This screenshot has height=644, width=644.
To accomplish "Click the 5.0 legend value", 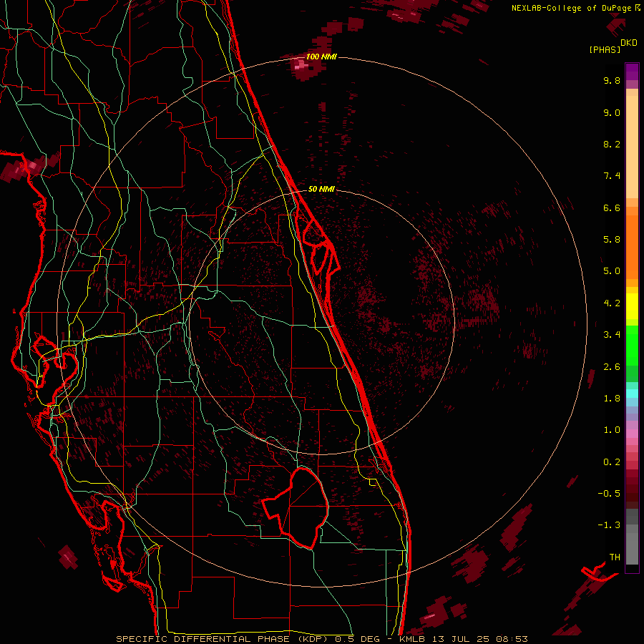I will click(x=612, y=271).
